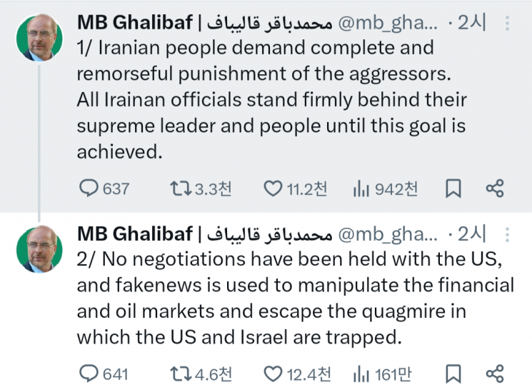Reply to the second tweet with 641 replies

pos(88,373)
